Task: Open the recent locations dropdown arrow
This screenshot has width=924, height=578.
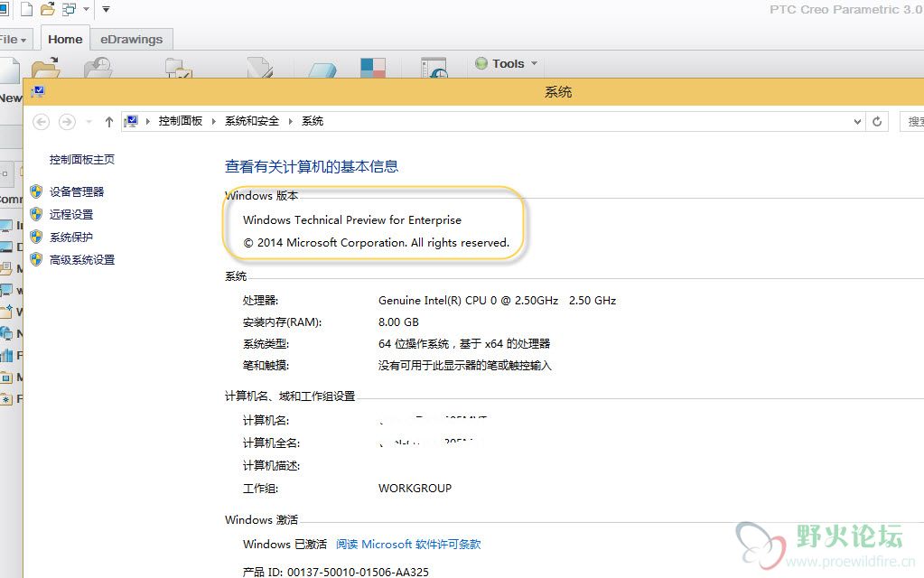Action: click(x=89, y=121)
